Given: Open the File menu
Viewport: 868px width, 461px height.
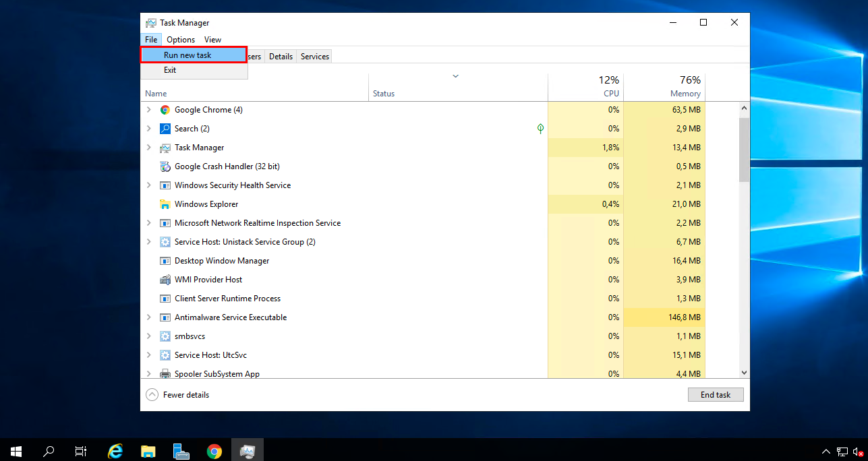Looking at the screenshot, I should pos(151,40).
